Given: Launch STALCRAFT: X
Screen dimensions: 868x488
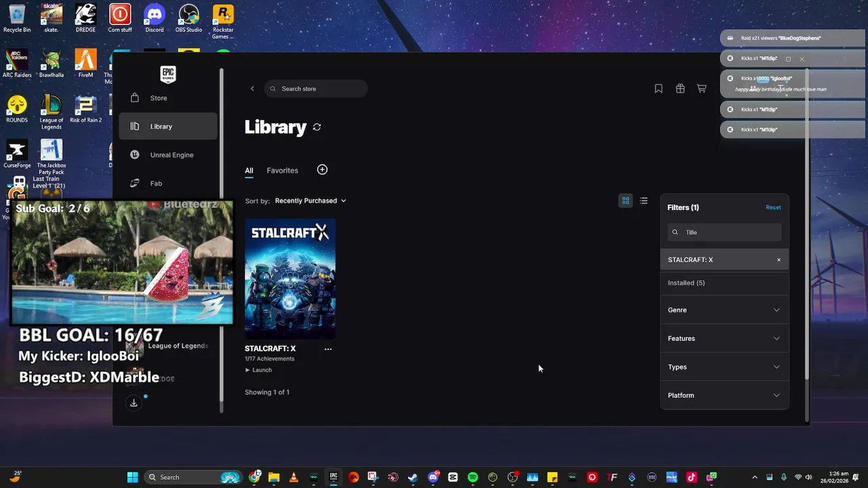Looking at the screenshot, I should point(258,370).
